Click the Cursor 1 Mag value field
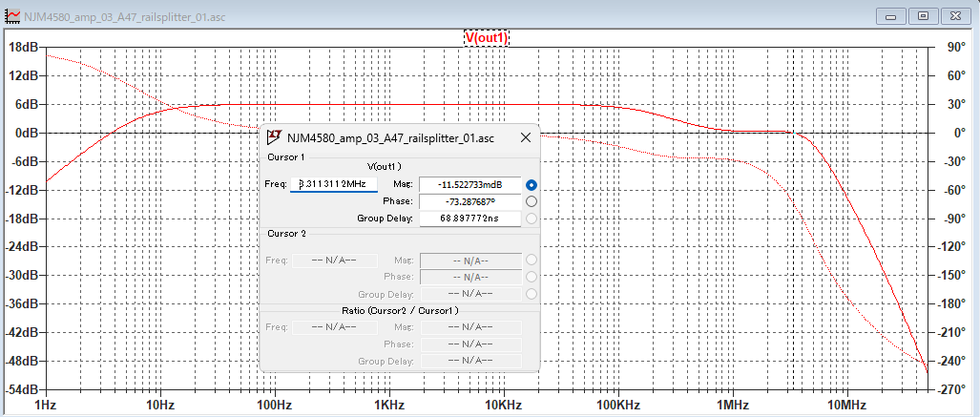 tap(469, 184)
